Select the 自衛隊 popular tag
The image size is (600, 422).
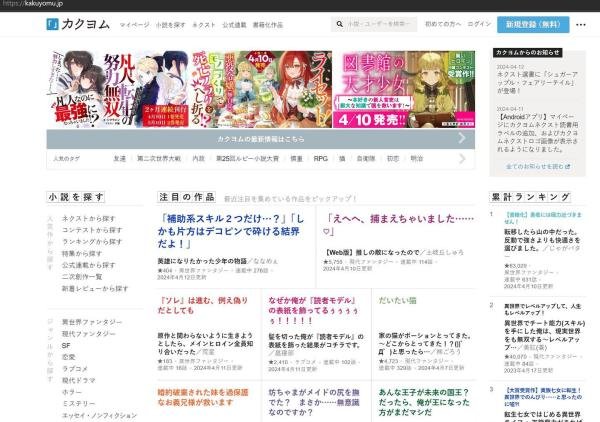tap(365, 158)
